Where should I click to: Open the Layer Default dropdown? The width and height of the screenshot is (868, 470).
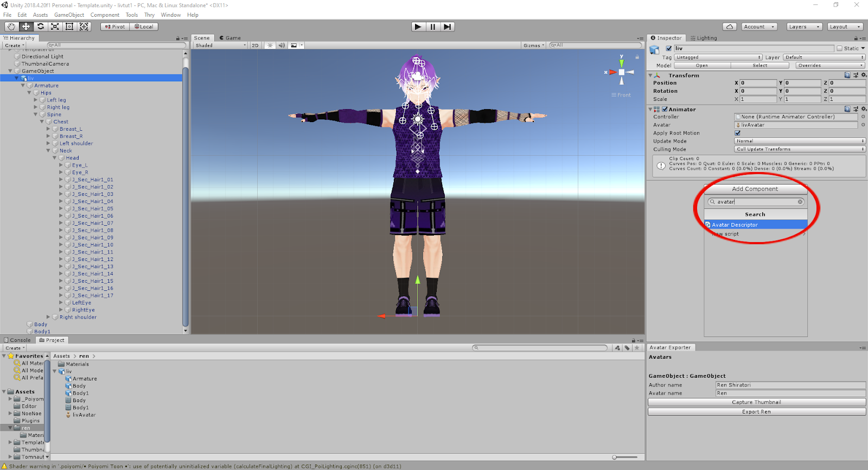825,57
